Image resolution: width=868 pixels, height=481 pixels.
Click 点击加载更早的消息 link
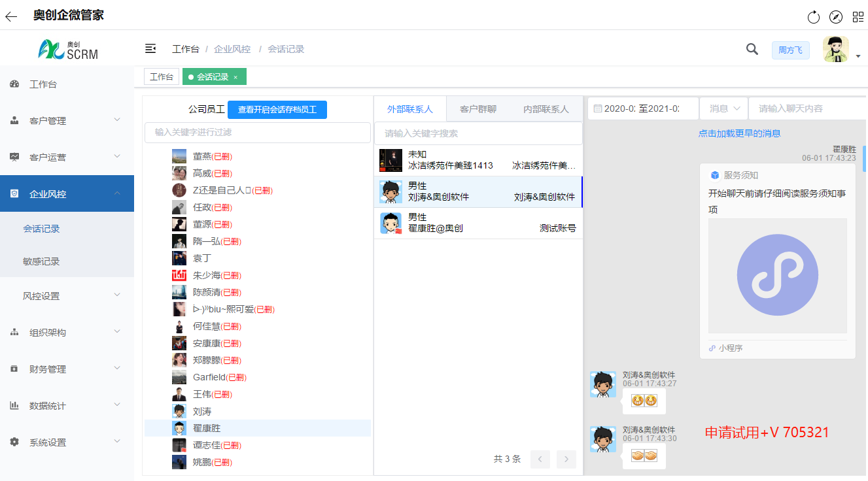click(739, 133)
